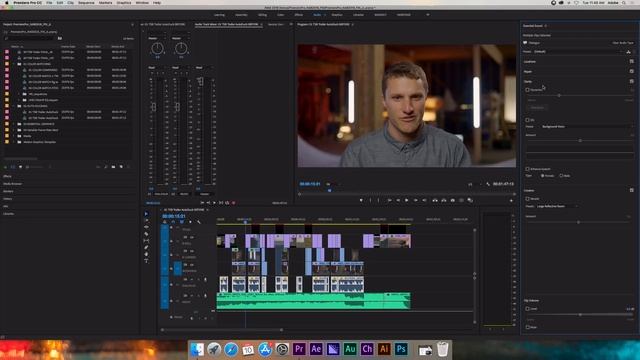Select the Hand tool
640x360 pixels.
tap(146, 254)
